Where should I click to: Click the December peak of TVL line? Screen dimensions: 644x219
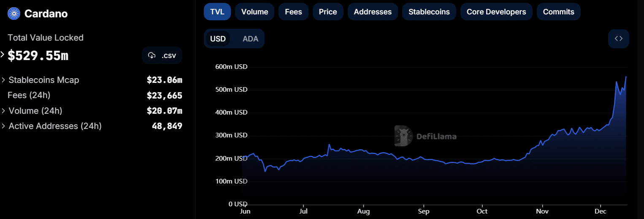626,77
